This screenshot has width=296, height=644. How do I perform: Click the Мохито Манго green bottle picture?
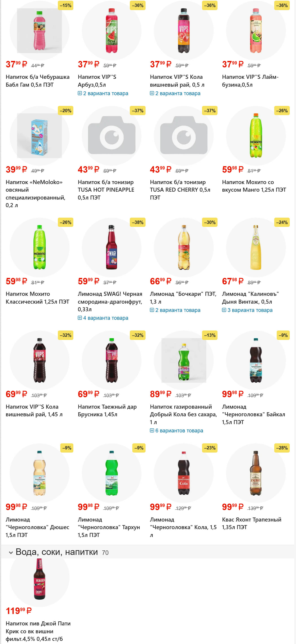click(x=256, y=135)
